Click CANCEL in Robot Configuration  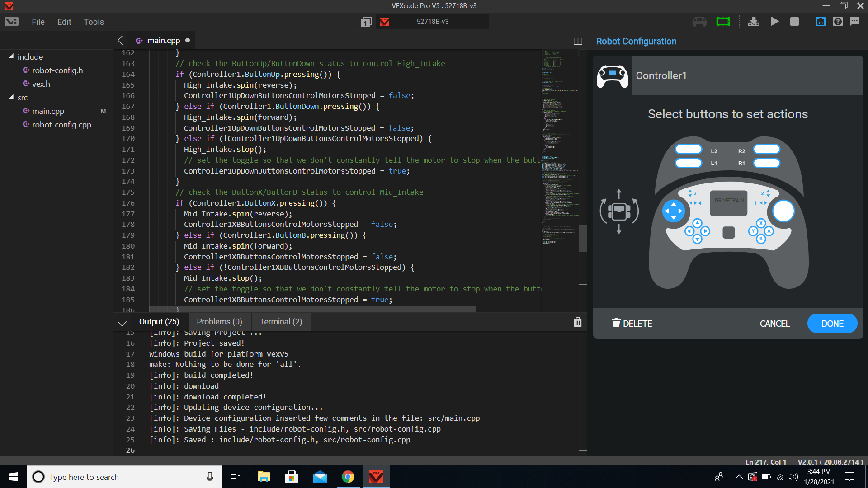774,324
